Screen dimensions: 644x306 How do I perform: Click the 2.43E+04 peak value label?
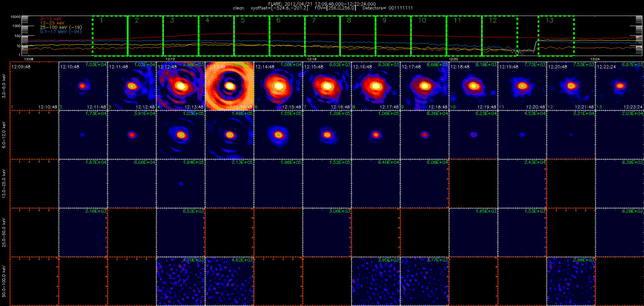[535, 162]
